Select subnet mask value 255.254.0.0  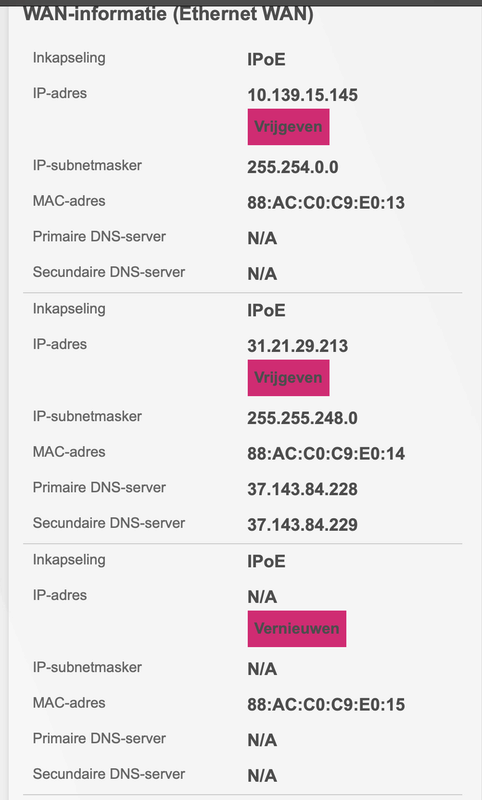293,167
